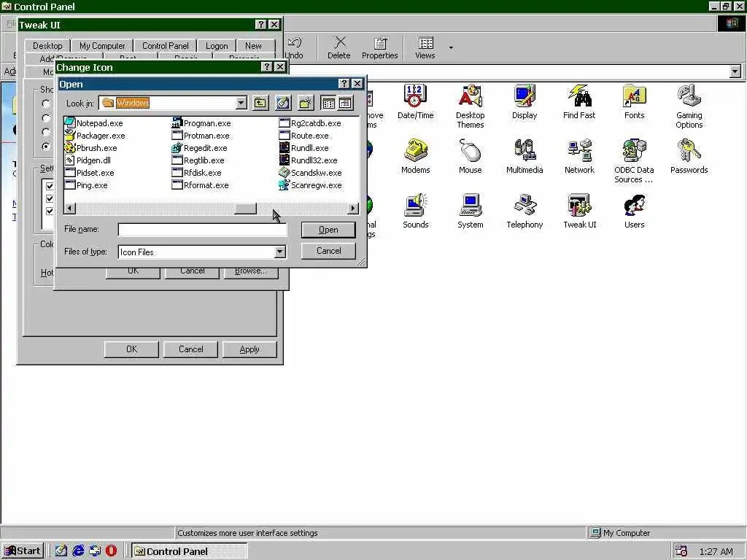Viewport: 747px width, 560px height.
Task: Click View Desktop button in Open dialog
Action: point(283,103)
